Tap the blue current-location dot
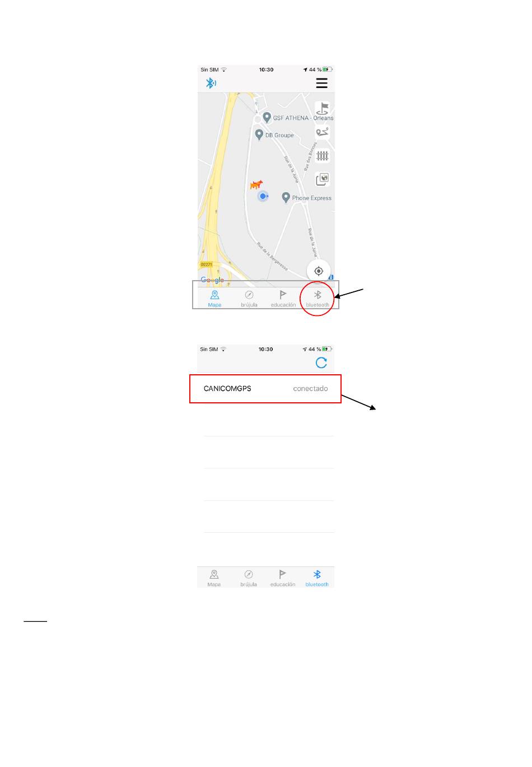532x767 pixels. [263, 196]
